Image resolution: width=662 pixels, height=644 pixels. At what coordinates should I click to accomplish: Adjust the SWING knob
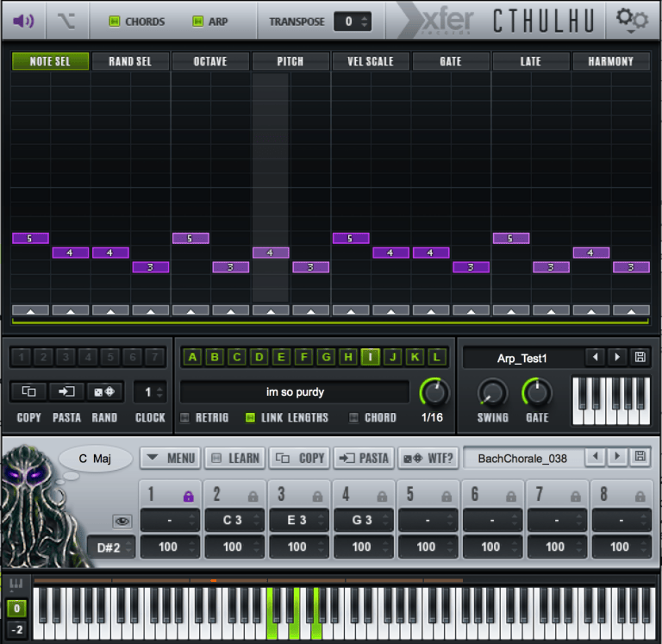tap(492, 393)
